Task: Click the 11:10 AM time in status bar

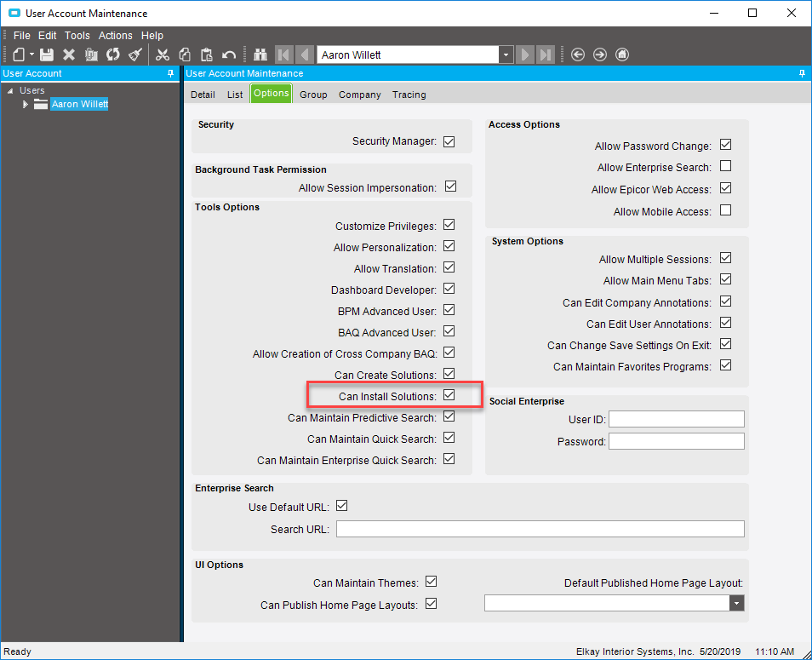Action: (x=775, y=651)
